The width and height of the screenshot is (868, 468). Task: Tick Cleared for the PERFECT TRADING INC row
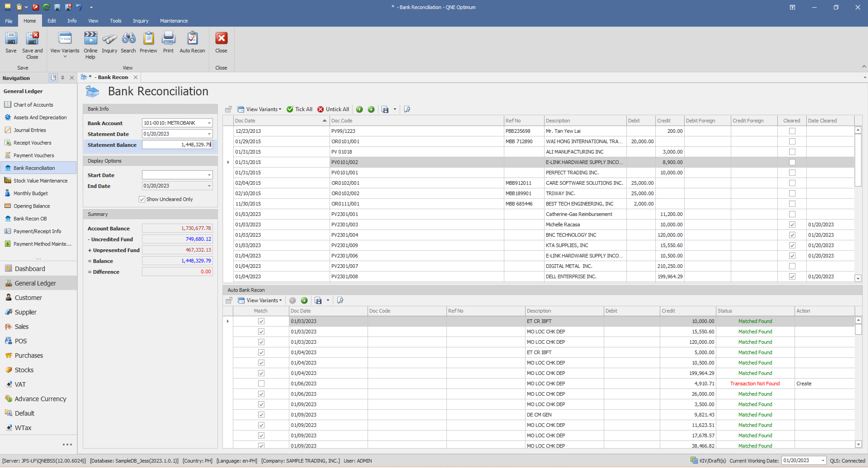(792, 172)
